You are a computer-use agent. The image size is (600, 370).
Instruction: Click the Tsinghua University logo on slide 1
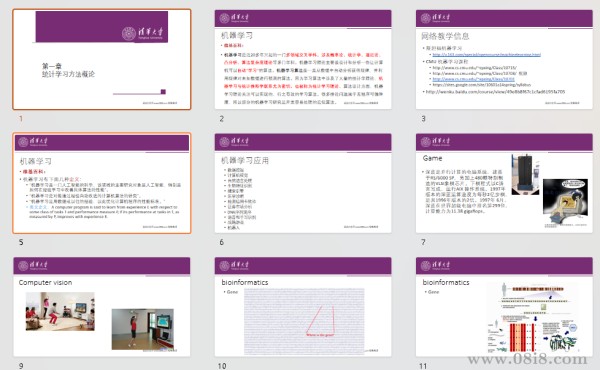click(x=143, y=33)
